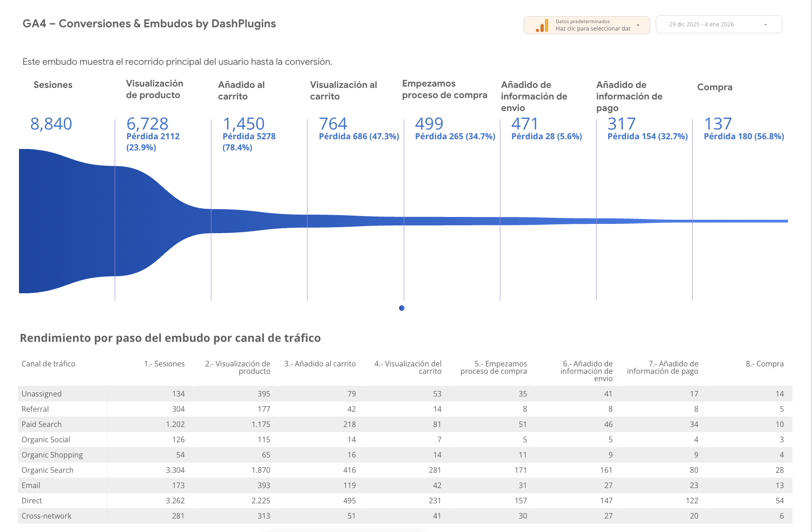The width and height of the screenshot is (812, 532).
Task: Click the Pérdida 686 (47.3%) label
Action: (x=359, y=136)
